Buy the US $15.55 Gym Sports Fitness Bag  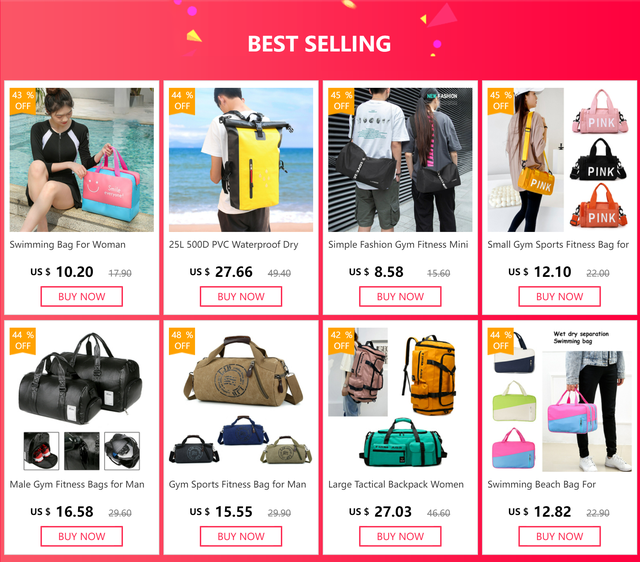[241, 536]
